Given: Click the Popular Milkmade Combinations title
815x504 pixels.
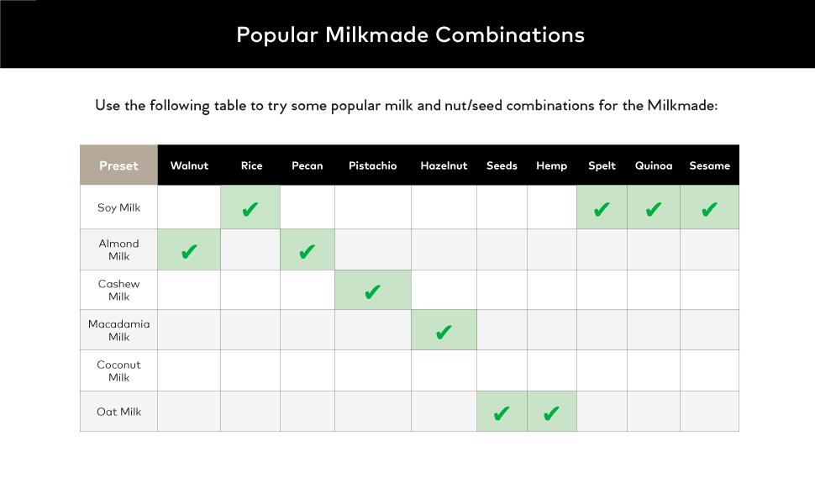Looking at the screenshot, I should tap(410, 34).
